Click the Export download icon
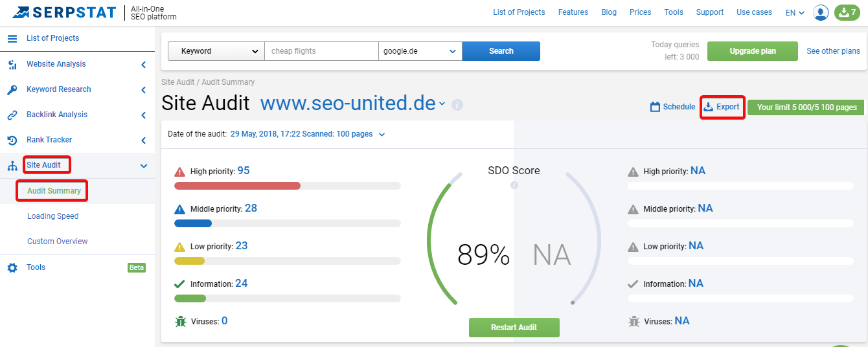868x347 pixels. click(x=709, y=107)
